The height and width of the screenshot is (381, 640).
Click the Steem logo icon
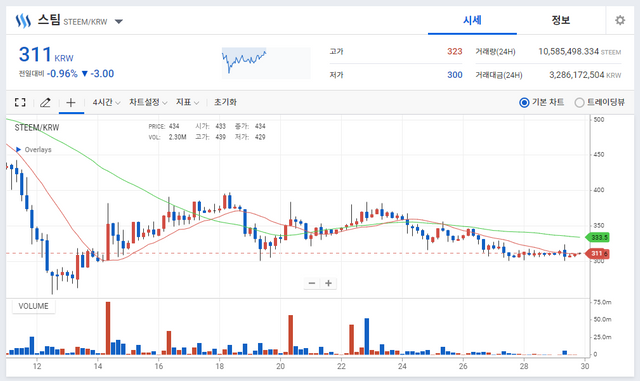click(x=23, y=21)
